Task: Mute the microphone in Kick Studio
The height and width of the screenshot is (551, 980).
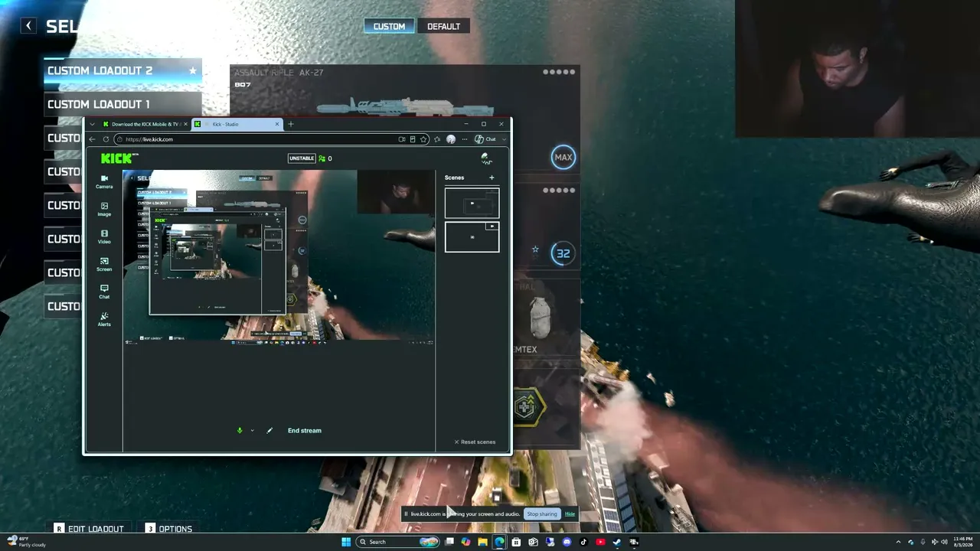Action: point(240,431)
